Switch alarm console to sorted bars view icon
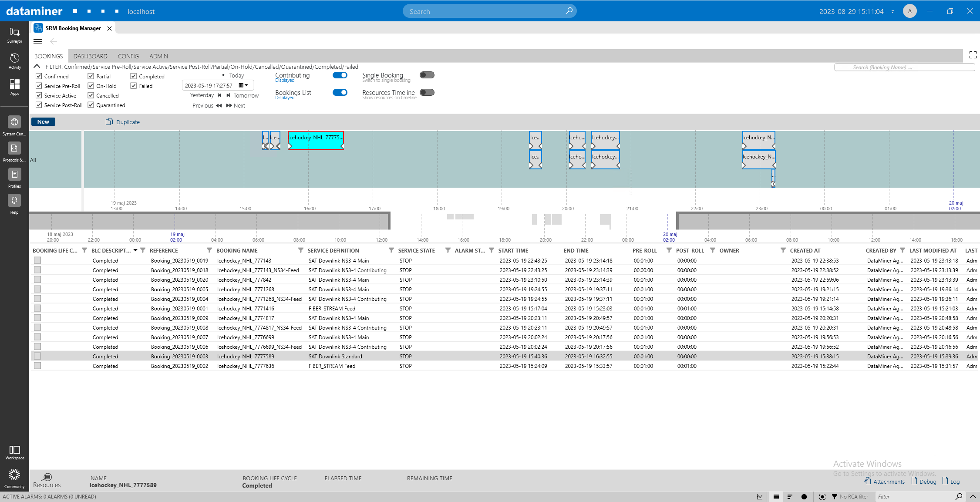The width and height of the screenshot is (980, 502). point(790,497)
